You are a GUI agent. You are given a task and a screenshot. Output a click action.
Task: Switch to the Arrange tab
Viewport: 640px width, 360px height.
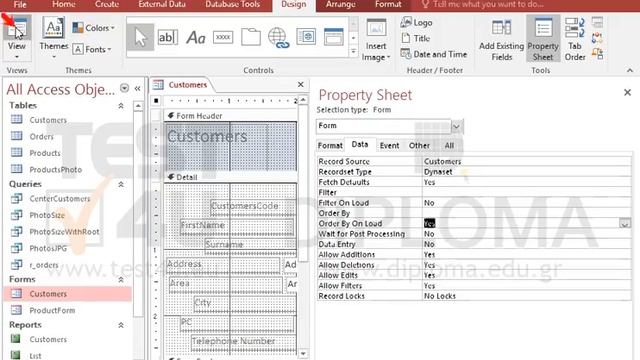pos(340,4)
